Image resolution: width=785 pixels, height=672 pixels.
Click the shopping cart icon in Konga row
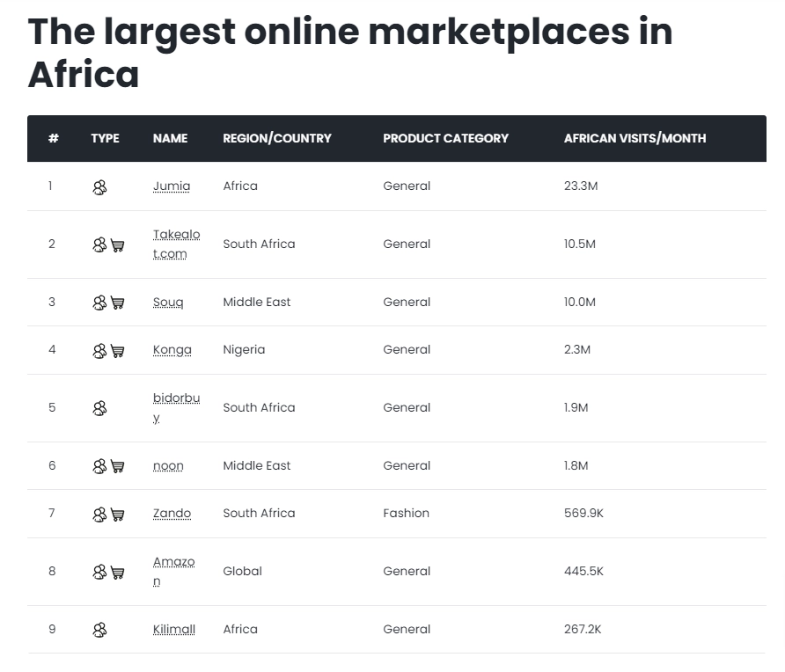pyautogui.click(x=117, y=351)
